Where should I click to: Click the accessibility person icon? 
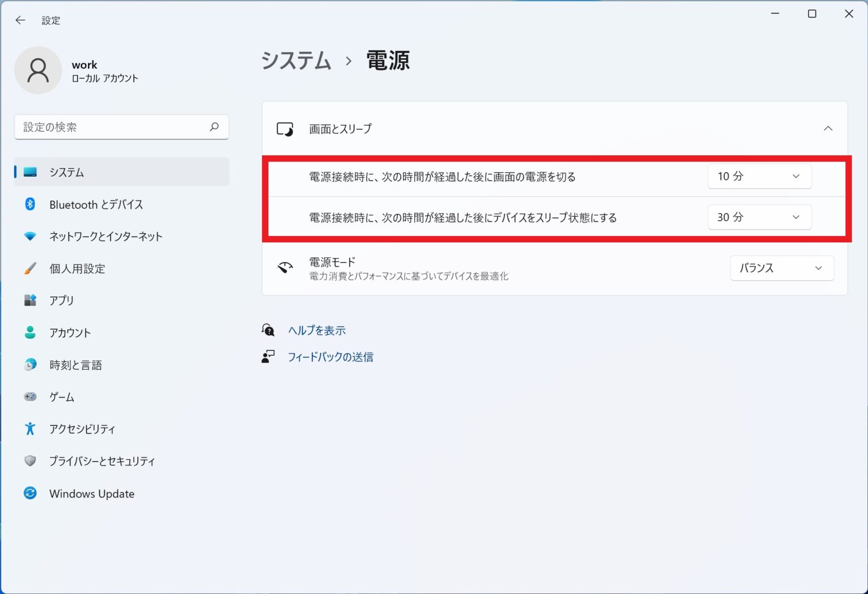tap(31, 429)
